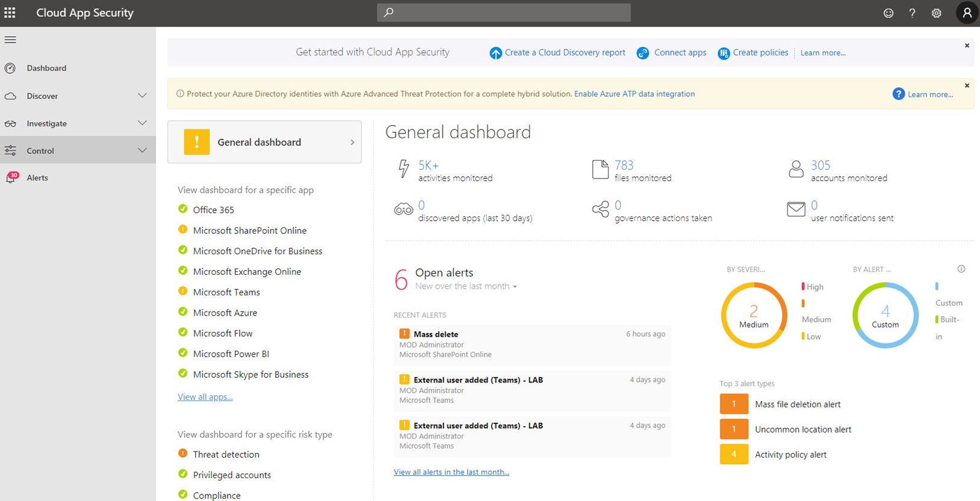The width and height of the screenshot is (980, 501).
Task: Click the files monitored document icon
Action: (x=600, y=170)
